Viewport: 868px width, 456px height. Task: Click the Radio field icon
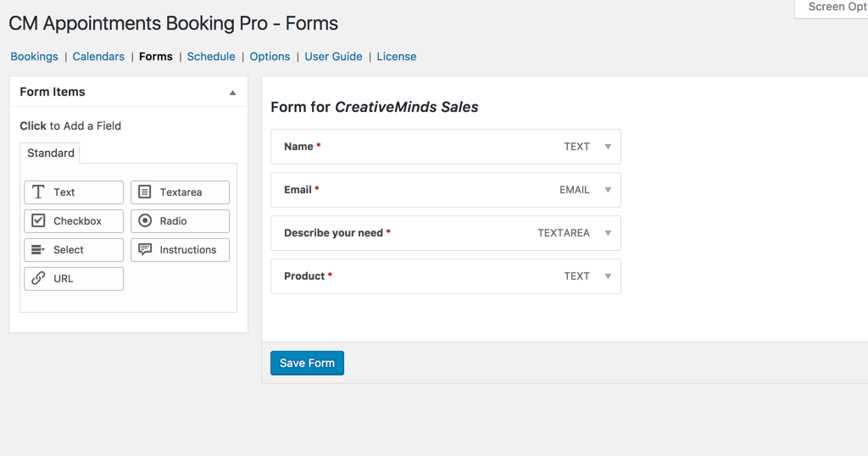tap(145, 221)
